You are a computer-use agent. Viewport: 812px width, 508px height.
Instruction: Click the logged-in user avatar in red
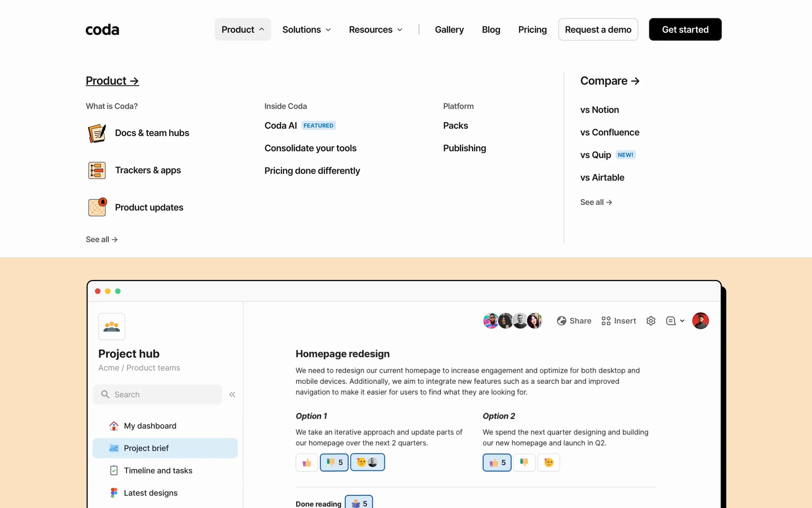[x=700, y=321]
